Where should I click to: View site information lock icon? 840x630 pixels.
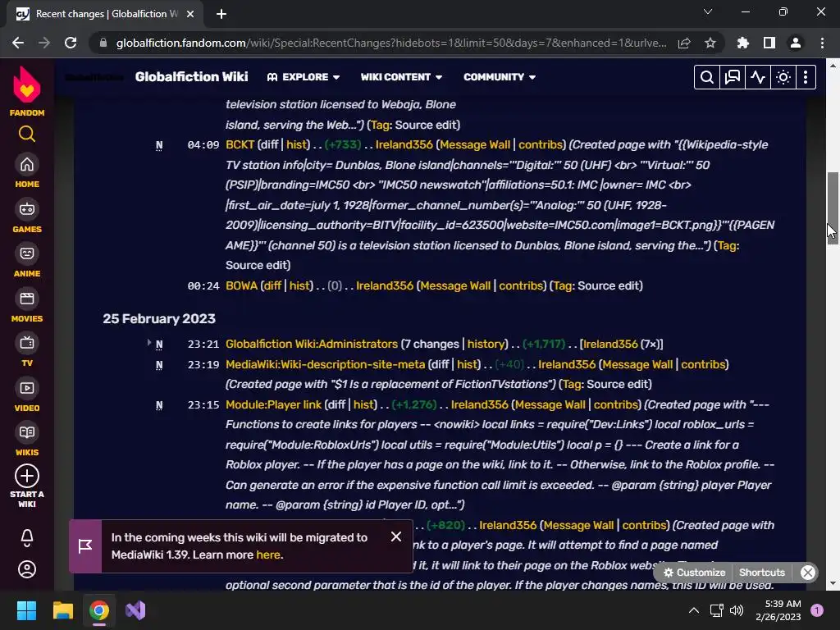pyautogui.click(x=103, y=43)
